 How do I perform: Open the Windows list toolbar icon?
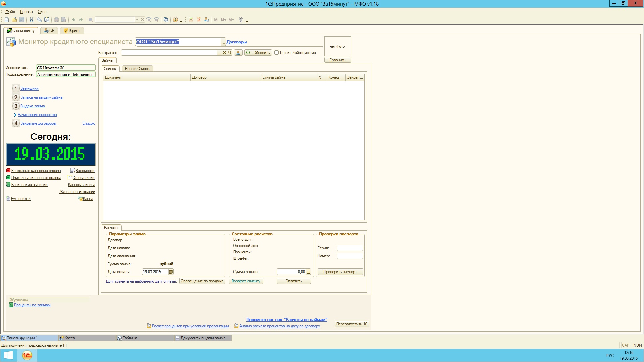(x=166, y=20)
